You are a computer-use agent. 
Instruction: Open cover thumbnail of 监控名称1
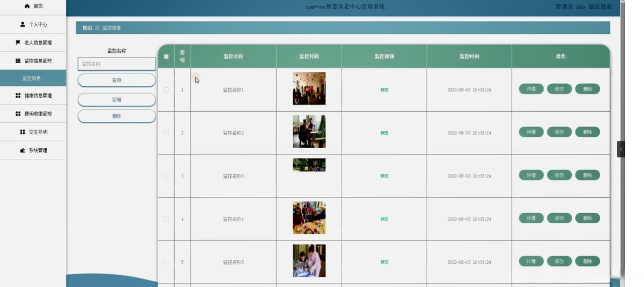point(309,88)
